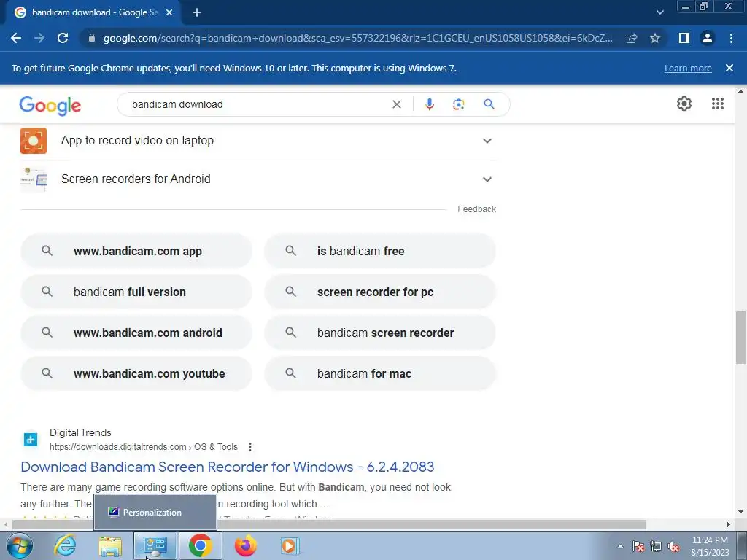This screenshot has width=747, height=560.
Task: Click the scroll right arrow
Action: [x=729, y=524]
